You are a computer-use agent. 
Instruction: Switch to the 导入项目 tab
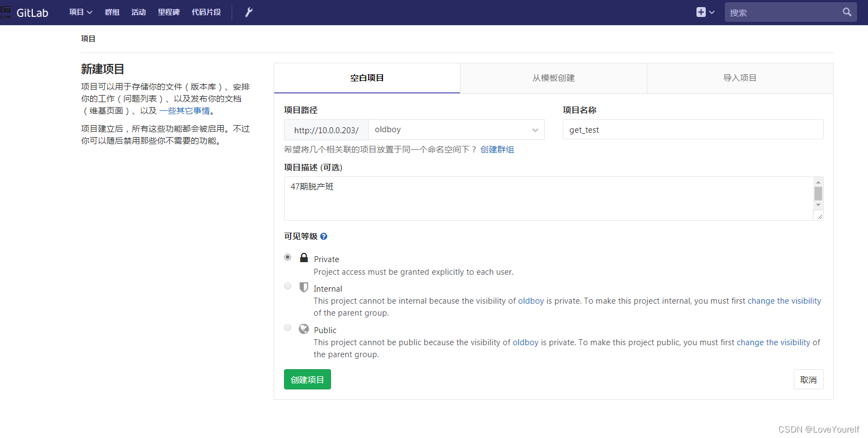pyautogui.click(x=740, y=78)
